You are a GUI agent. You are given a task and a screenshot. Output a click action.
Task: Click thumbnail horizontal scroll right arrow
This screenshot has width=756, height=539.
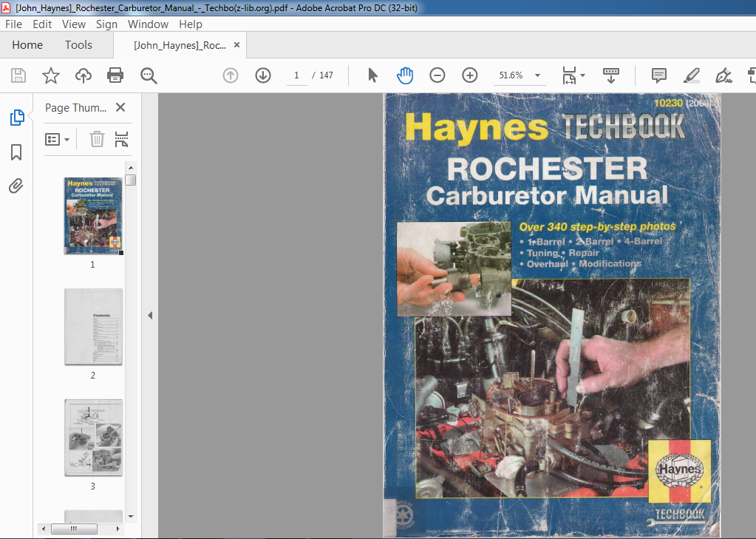click(118, 529)
